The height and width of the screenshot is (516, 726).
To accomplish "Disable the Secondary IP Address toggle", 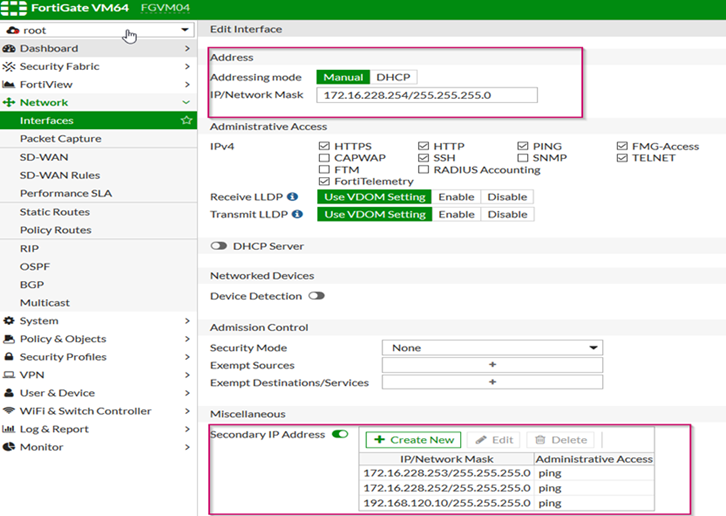I will (340, 435).
